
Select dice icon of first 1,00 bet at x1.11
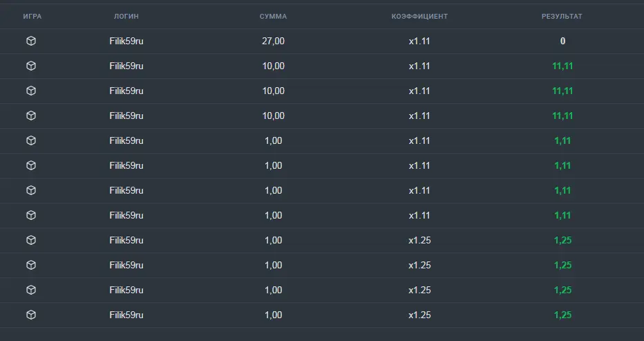click(31, 140)
